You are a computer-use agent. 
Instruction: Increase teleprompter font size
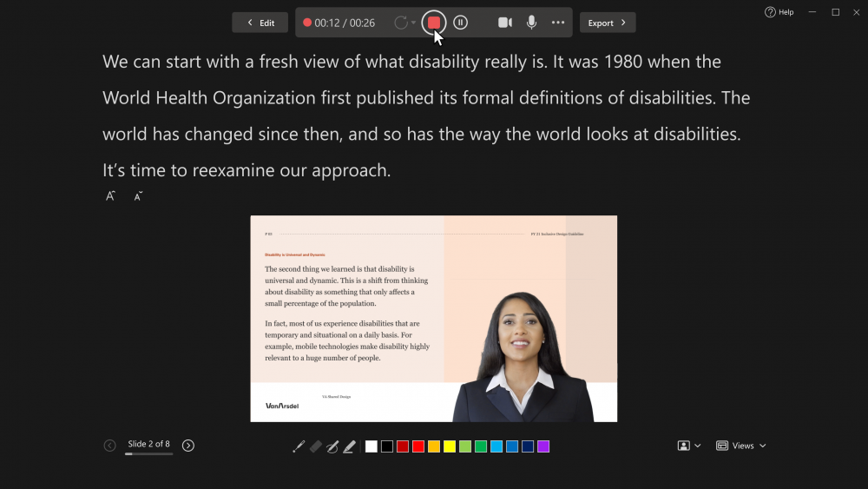(111, 196)
